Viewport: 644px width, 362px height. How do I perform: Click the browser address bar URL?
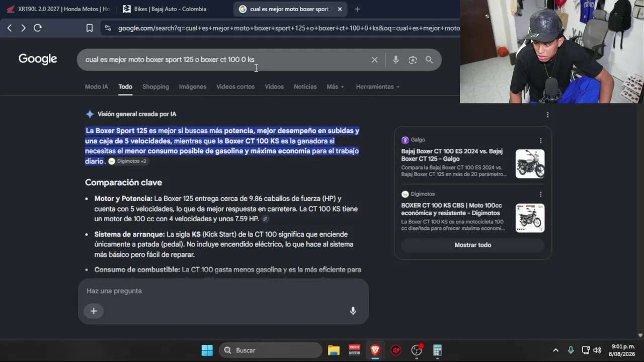pos(288,28)
